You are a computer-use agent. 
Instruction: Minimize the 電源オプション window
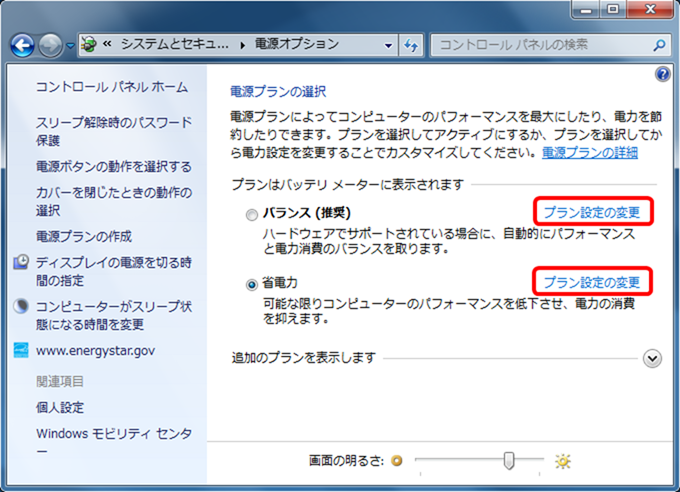(x=586, y=10)
